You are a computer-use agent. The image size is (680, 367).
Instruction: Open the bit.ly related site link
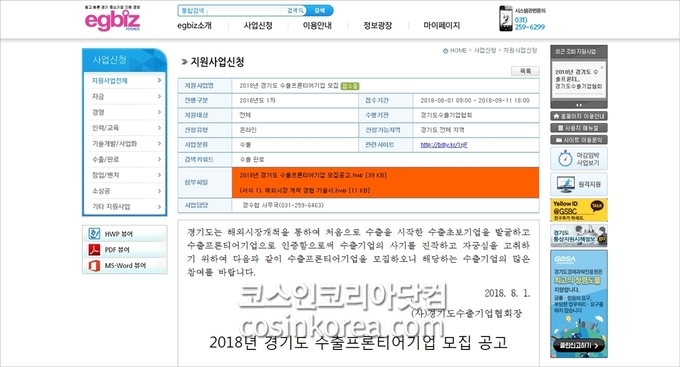coord(444,145)
